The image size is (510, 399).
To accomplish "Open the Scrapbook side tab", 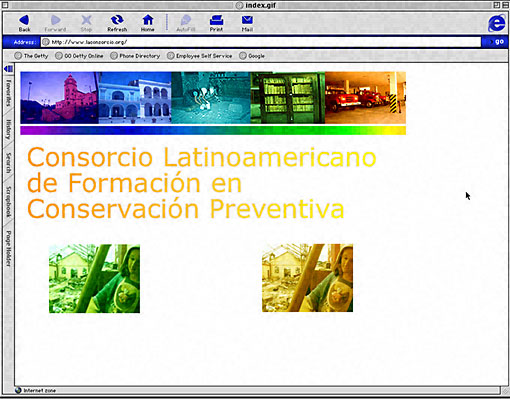I will [x=8, y=201].
